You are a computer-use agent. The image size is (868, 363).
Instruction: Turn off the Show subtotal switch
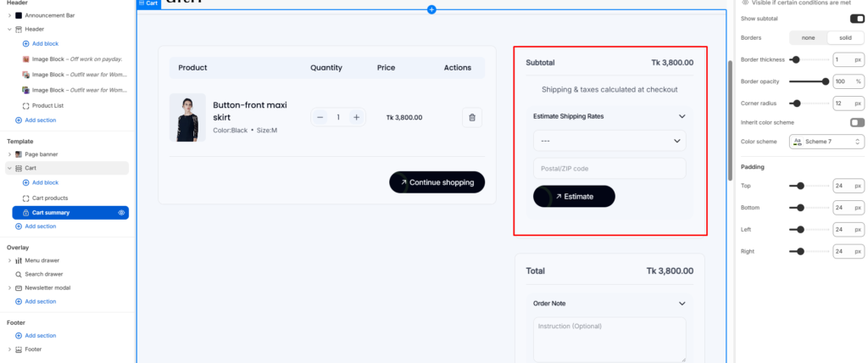[857, 19]
